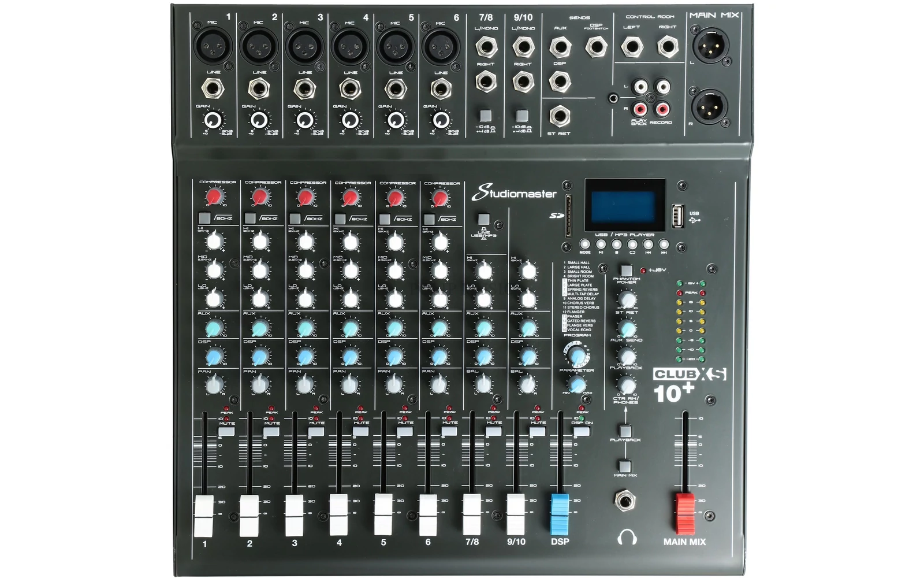
Task: Click the MODE button under the LCD
Action: click(585, 244)
